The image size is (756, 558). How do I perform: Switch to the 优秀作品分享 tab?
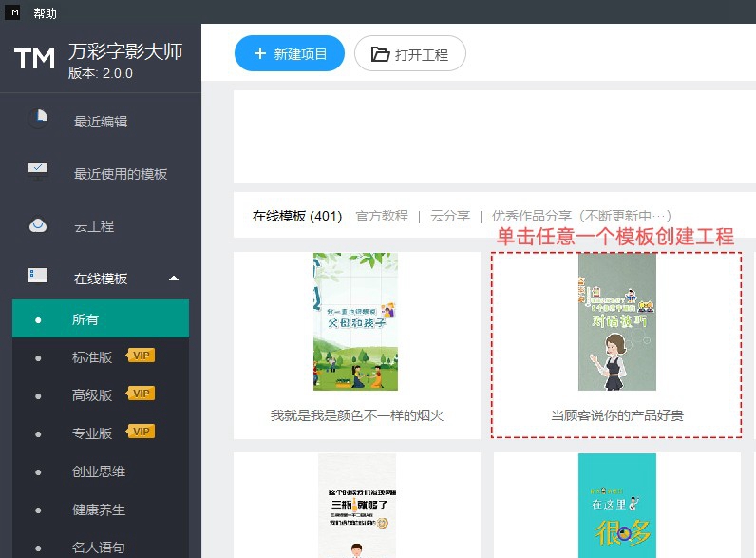click(581, 216)
